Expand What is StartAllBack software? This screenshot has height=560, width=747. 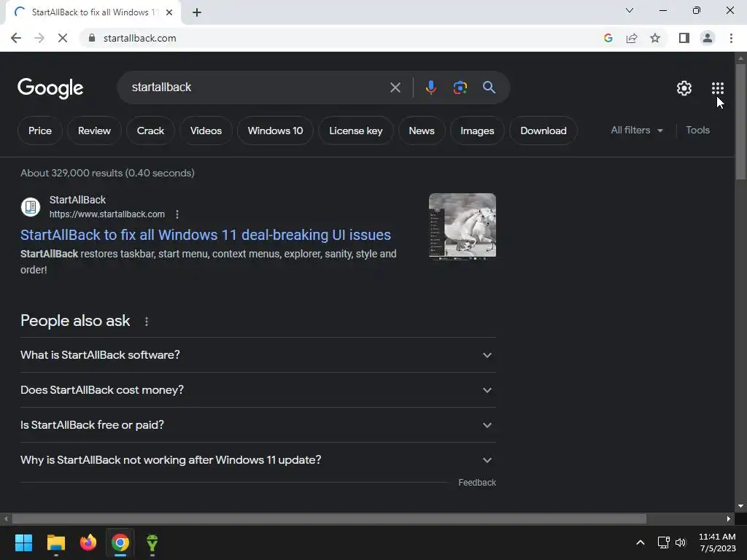point(258,355)
